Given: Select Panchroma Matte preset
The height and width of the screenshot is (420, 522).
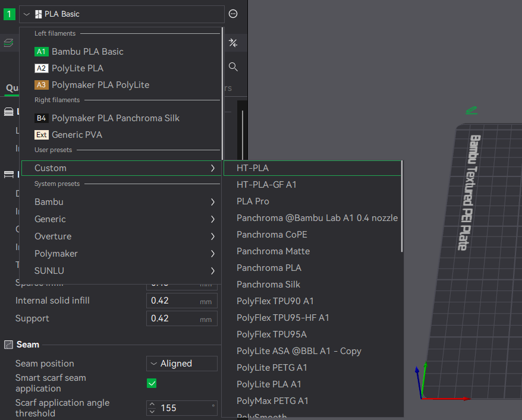Looking at the screenshot, I should pyautogui.click(x=273, y=251).
